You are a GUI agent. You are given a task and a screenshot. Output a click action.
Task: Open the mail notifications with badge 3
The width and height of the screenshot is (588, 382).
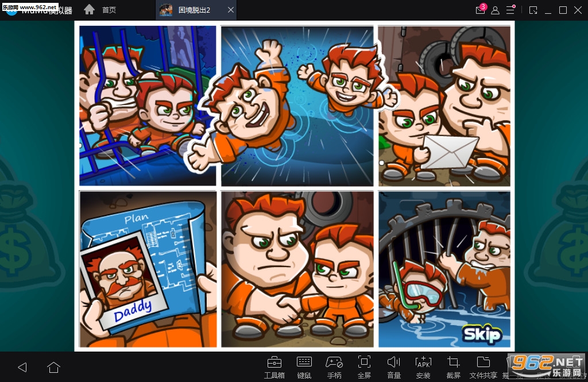[x=480, y=10]
